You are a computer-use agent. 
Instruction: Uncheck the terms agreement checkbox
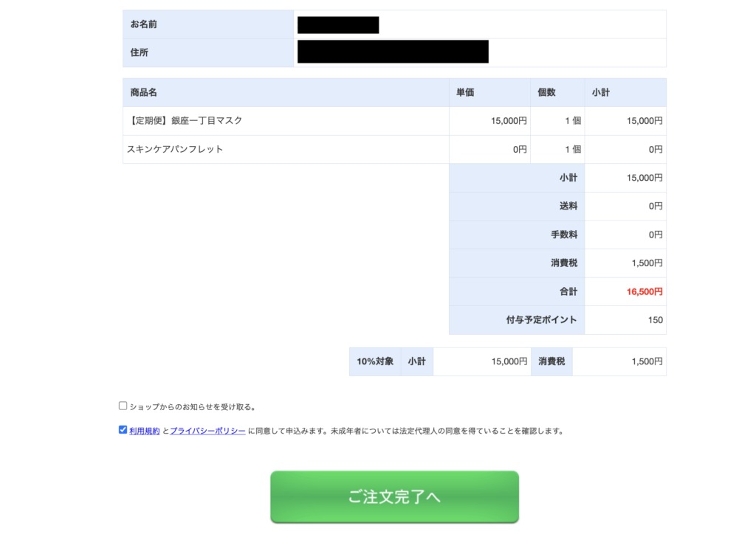coord(123,430)
